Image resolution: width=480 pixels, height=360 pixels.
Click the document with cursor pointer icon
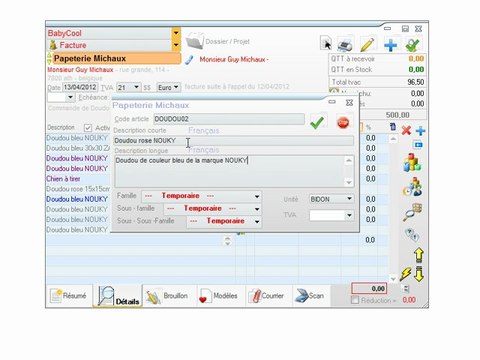(x=326, y=43)
